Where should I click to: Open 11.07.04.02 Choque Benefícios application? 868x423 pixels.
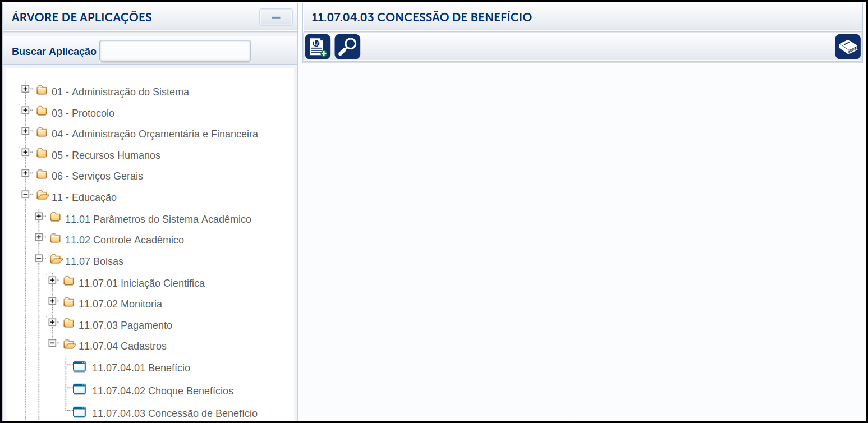click(163, 391)
